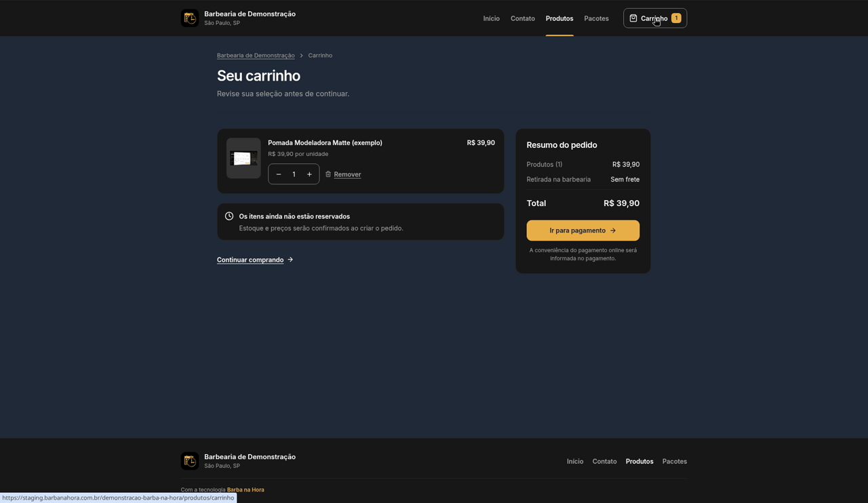
Task: Click the footer São Paulo, SP location text
Action: [x=222, y=466]
